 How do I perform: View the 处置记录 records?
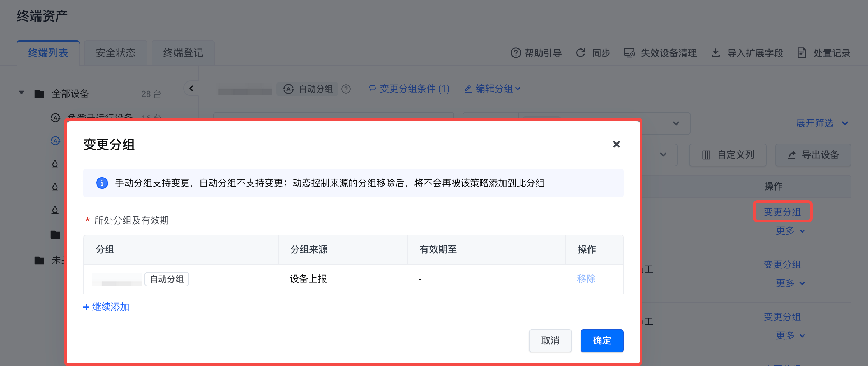824,53
